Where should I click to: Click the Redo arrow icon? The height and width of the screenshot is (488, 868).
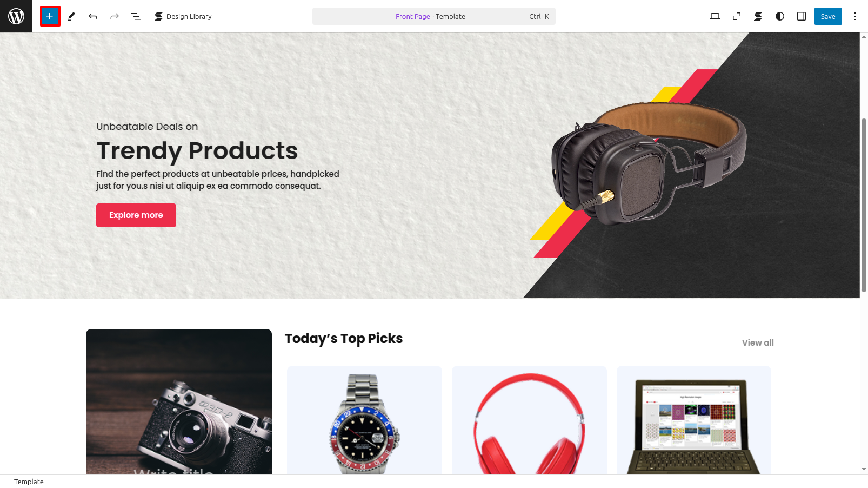pyautogui.click(x=115, y=16)
